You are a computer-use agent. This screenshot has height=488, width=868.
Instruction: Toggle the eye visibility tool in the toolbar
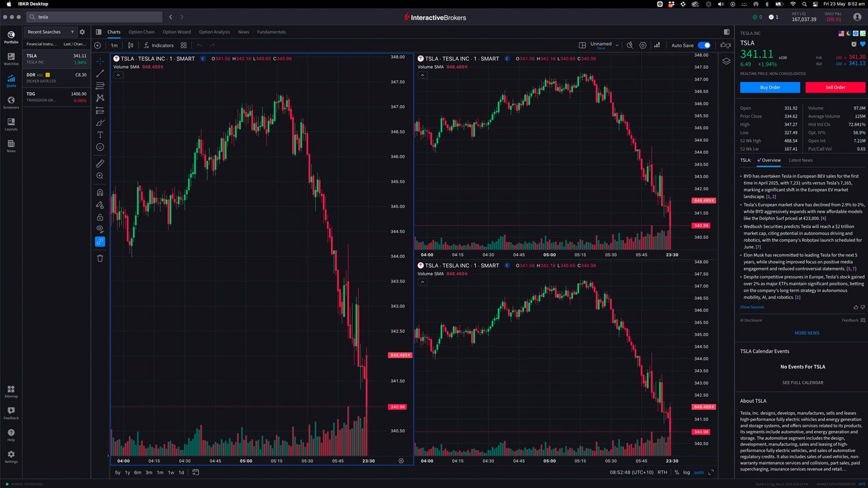(x=100, y=229)
